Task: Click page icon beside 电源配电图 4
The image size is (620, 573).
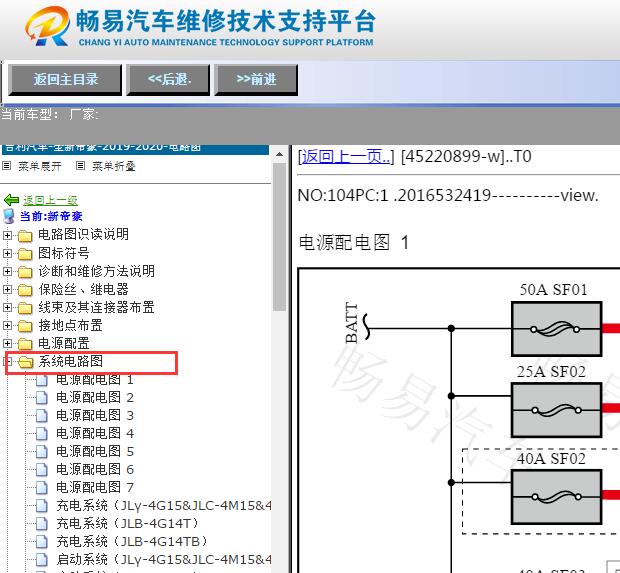Action: [x=42, y=434]
